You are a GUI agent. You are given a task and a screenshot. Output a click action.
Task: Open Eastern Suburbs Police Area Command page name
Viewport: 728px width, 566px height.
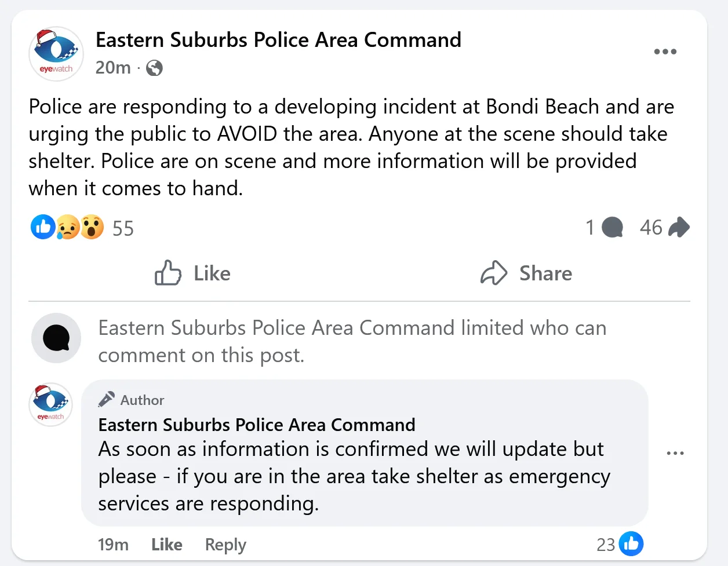278,40
